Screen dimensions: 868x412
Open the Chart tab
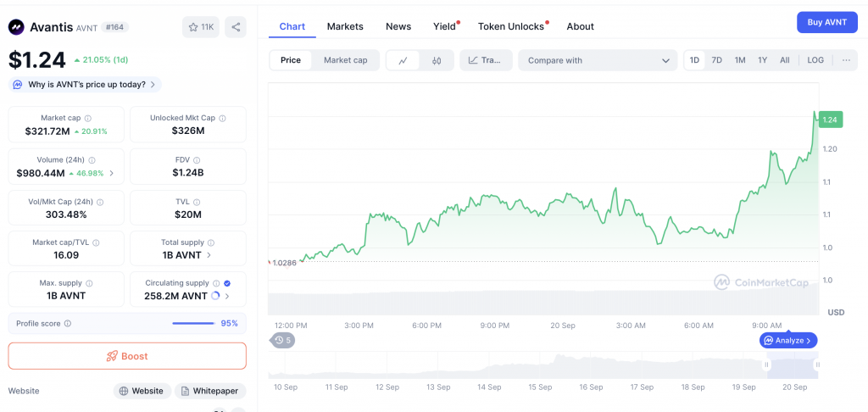pos(292,26)
